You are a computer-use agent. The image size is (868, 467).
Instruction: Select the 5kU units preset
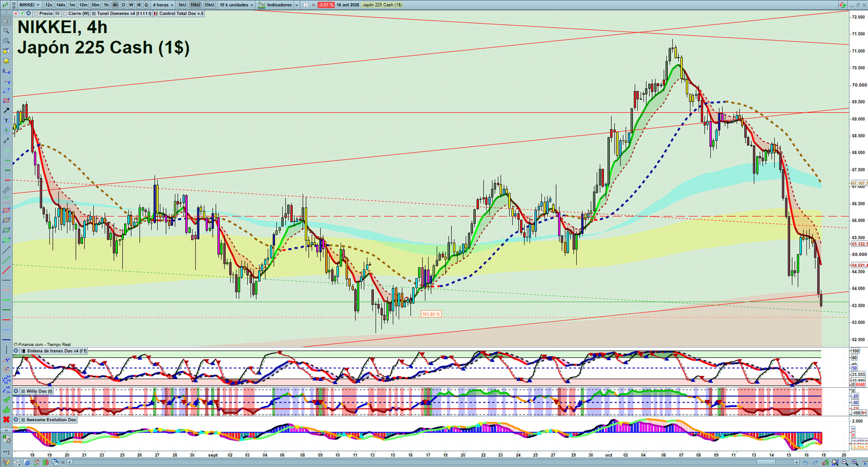click(182, 5)
